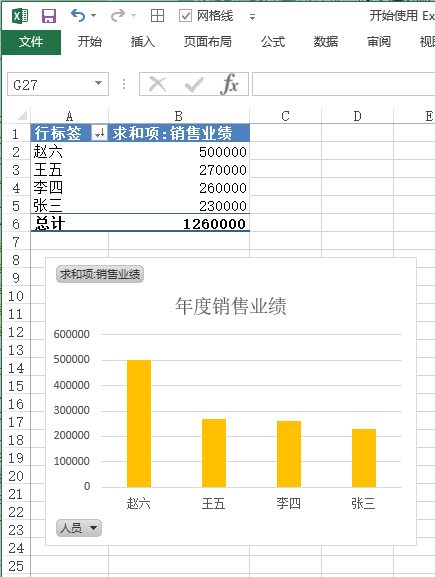Select the row 1 header
Image resolution: width=435 pixels, height=577 pixels.
[x=16, y=134]
